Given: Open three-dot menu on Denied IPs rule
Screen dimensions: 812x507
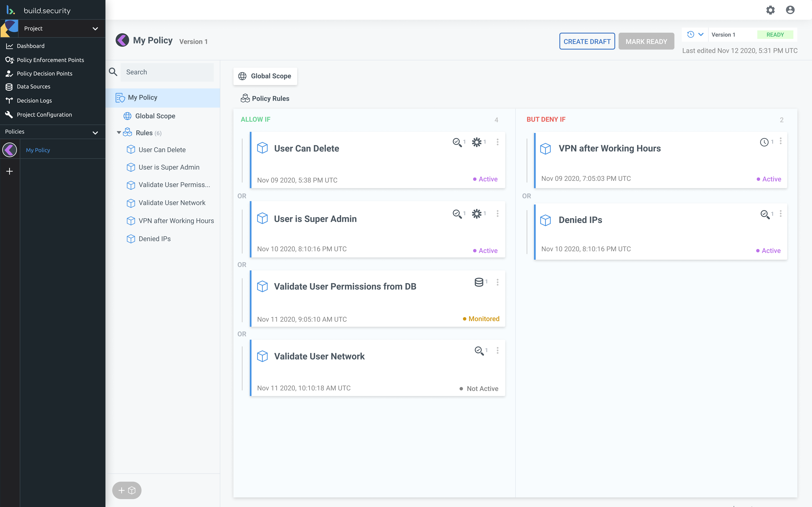Looking at the screenshot, I should pos(781,214).
